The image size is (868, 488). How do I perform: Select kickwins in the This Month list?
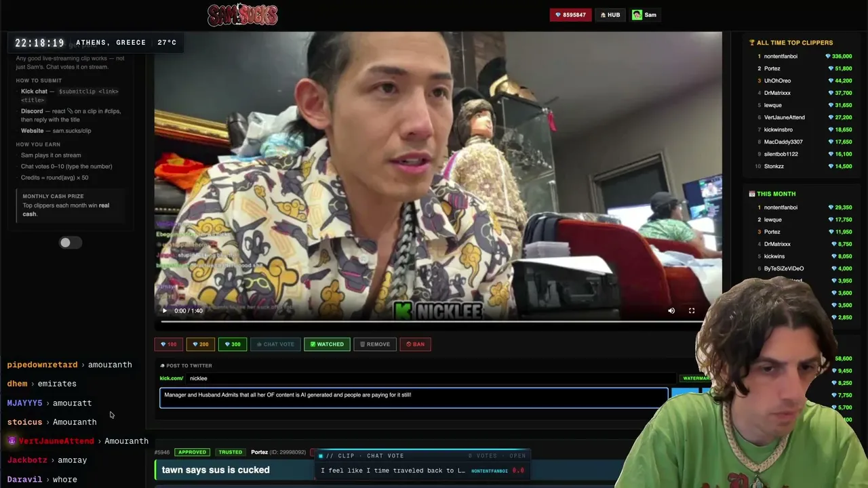tap(774, 256)
